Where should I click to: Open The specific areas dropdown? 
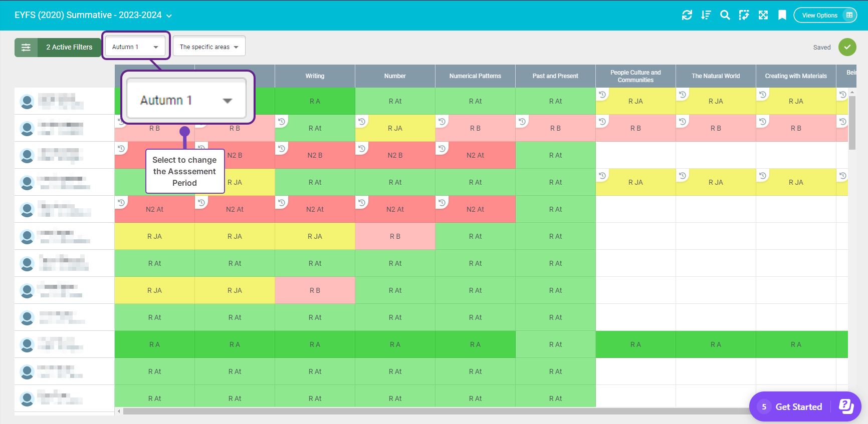click(x=209, y=47)
